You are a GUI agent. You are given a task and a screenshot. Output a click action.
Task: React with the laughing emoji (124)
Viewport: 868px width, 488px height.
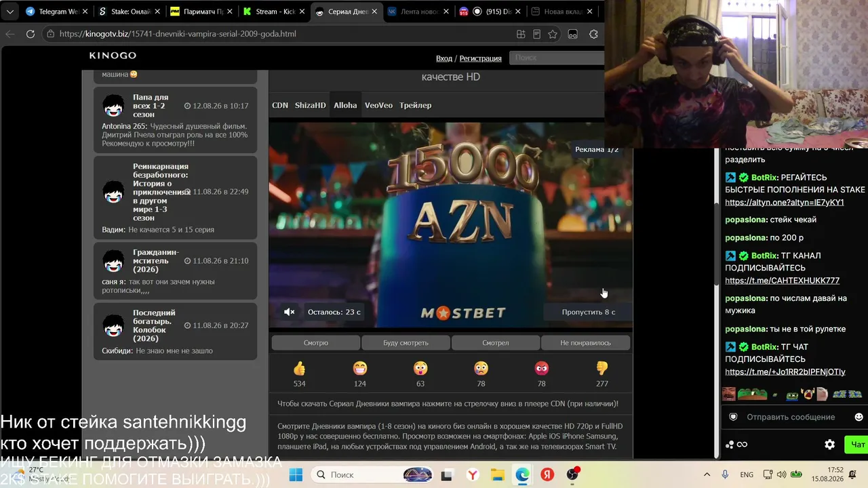(360, 369)
